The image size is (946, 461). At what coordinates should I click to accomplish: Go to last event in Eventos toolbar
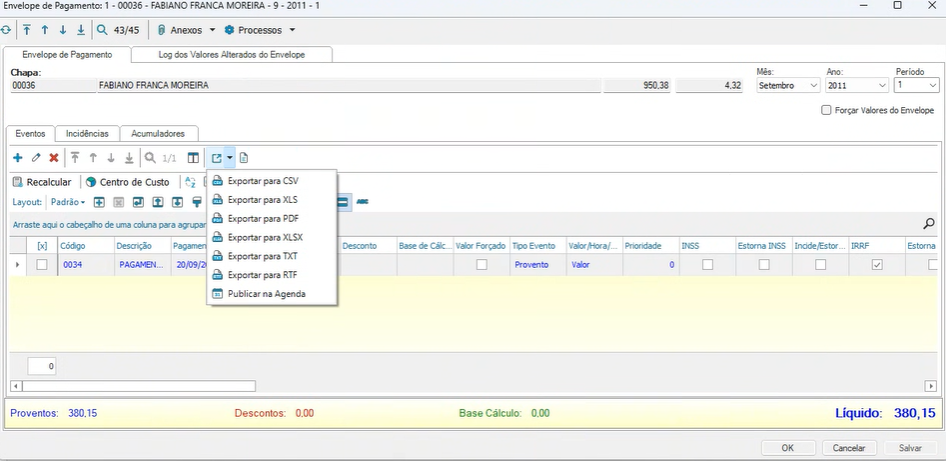[129, 158]
